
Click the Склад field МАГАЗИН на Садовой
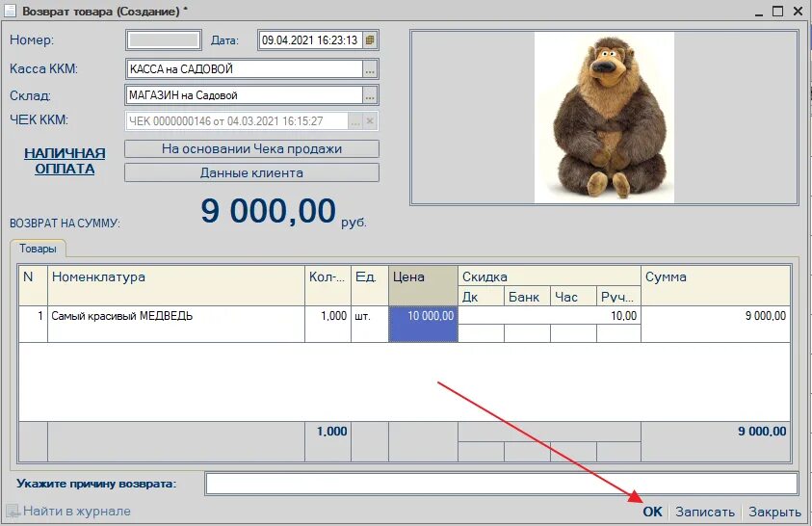(245, 95)
